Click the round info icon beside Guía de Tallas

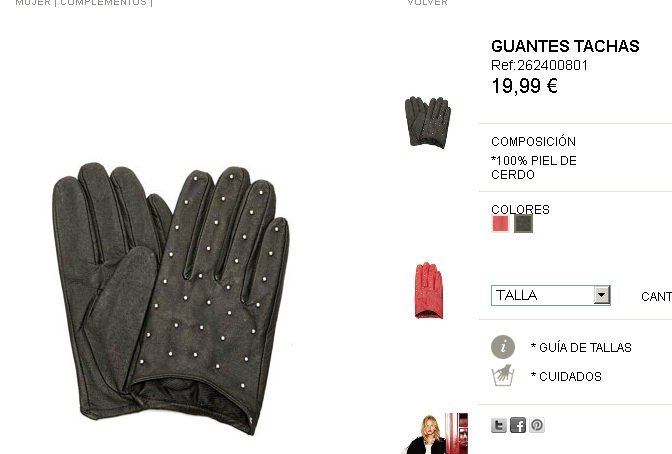503,346
